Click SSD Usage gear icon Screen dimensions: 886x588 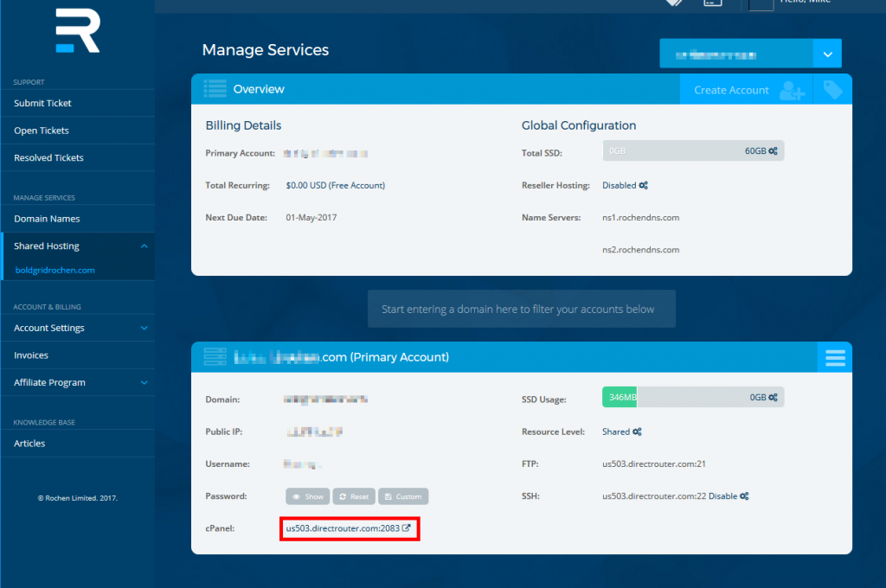coord(773,398)
